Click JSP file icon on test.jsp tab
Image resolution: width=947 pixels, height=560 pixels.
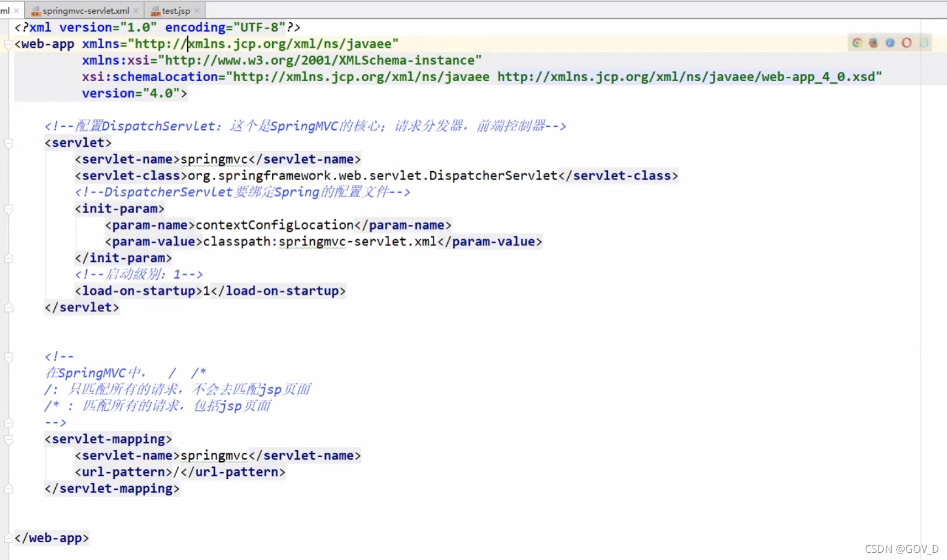click(155, 11)
